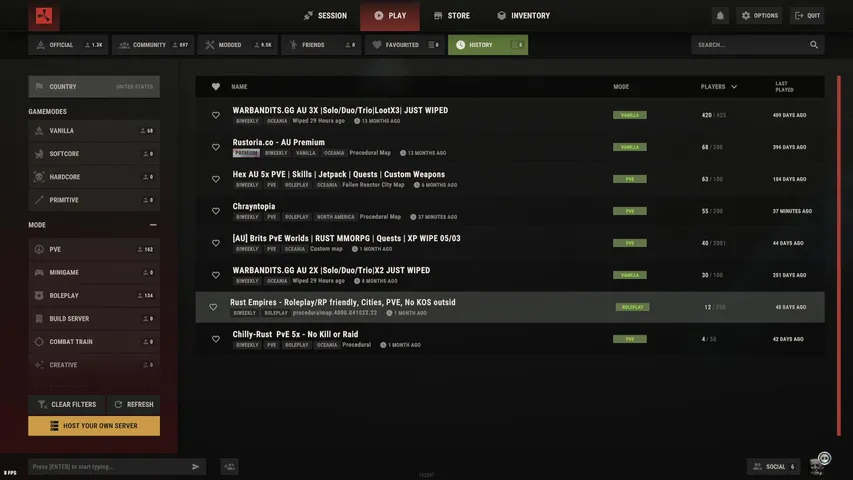Show Official servers list
This screenshot has width=853, height=480.
(x=68, y=45)
